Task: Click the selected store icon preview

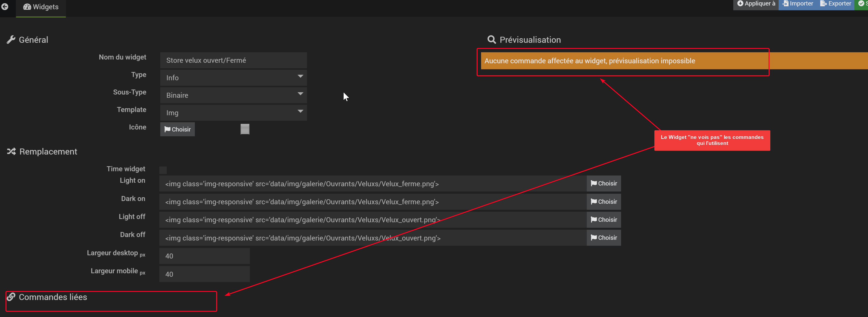Action: (245, 129)
